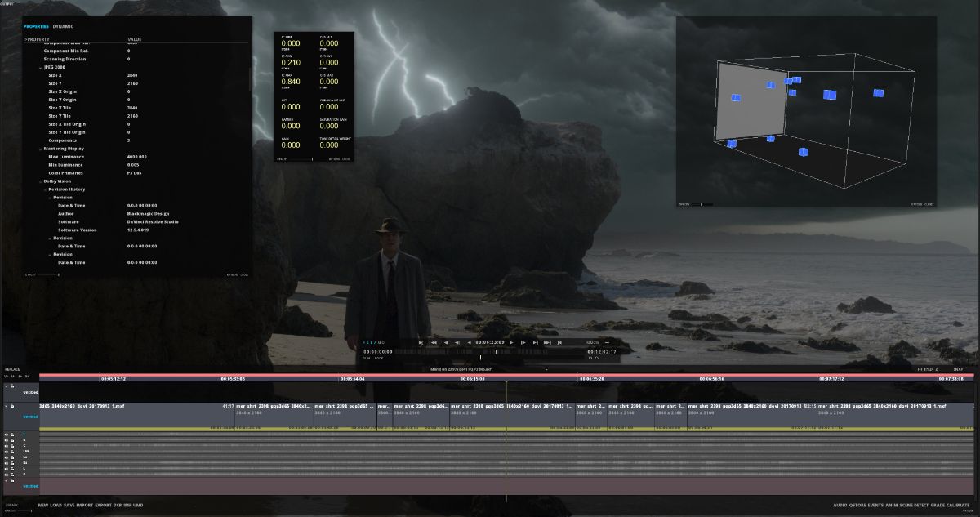Select first clip 3d65_3840x2160_dovi on timeline

[x=136, y=415]
